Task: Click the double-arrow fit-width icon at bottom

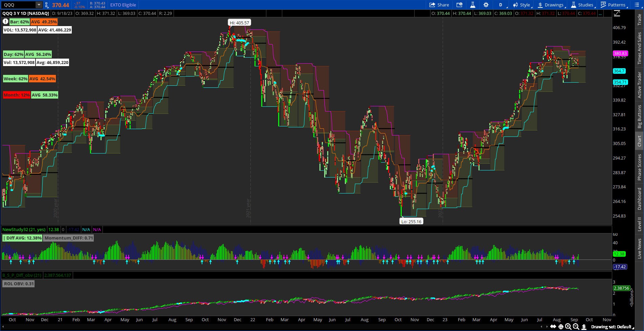Action: point(553,327)
